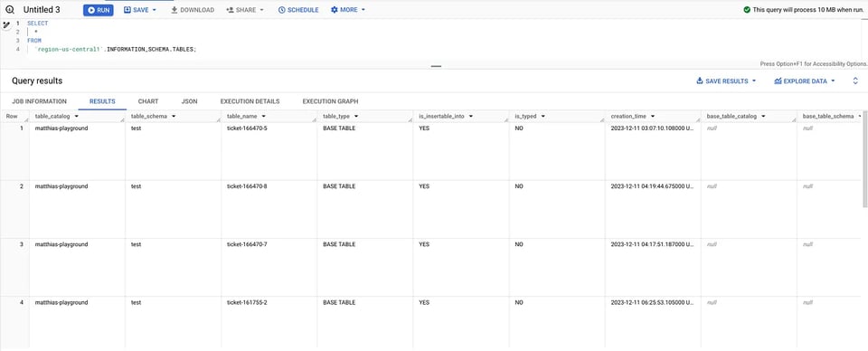868x351 pixels.
Task: Open the EXPLORE DATA dropdown
Action: [x=805, y=81]
